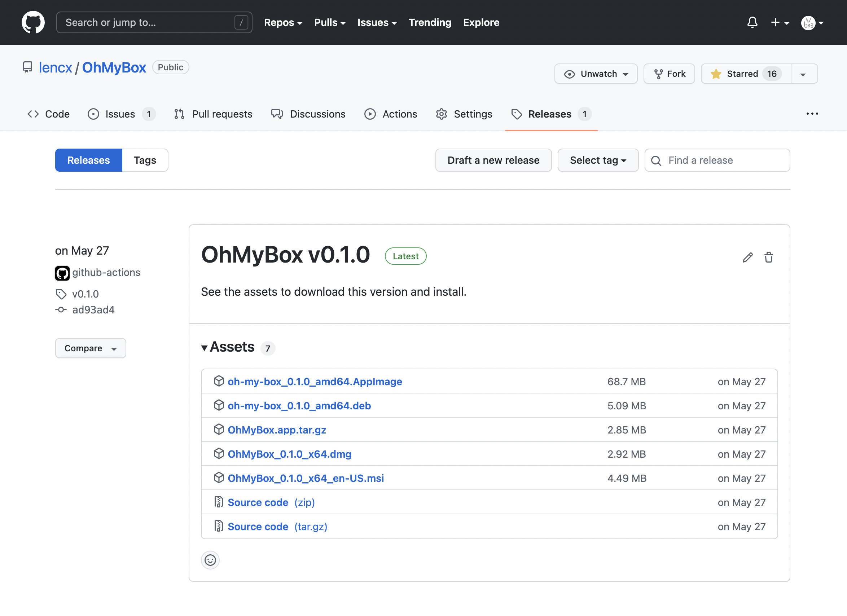Screen dimensions: 847x616
Task: Open the edit release pencil icon
Action: point(747,257)
